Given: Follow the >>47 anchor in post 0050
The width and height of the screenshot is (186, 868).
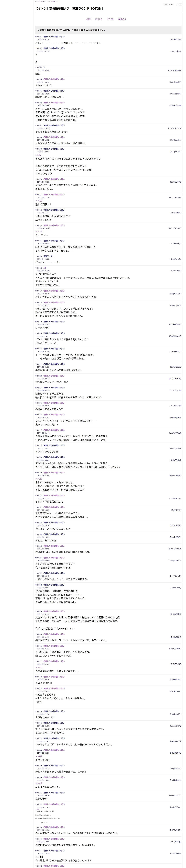Looking at the screenshot, I should coord(39,783).
